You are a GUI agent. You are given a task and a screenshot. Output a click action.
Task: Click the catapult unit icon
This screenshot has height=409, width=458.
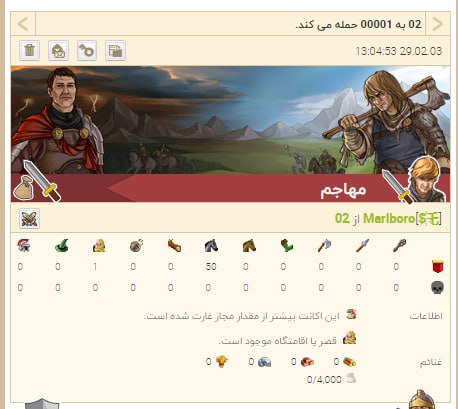(136, 246)
